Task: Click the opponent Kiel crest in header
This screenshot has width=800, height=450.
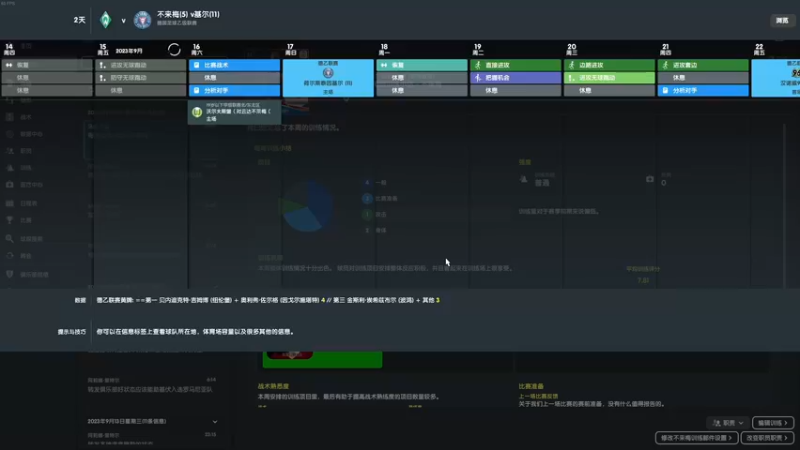Action: pos(142,20)
